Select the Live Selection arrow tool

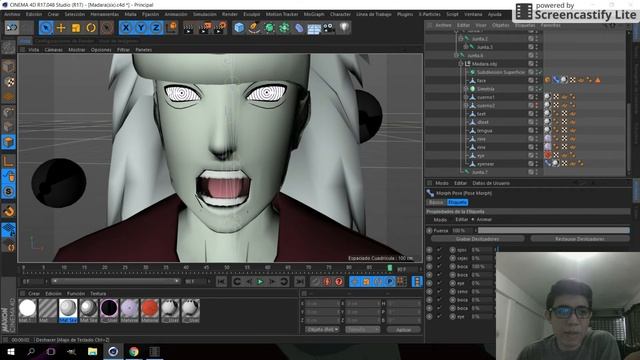coord(46,28)
